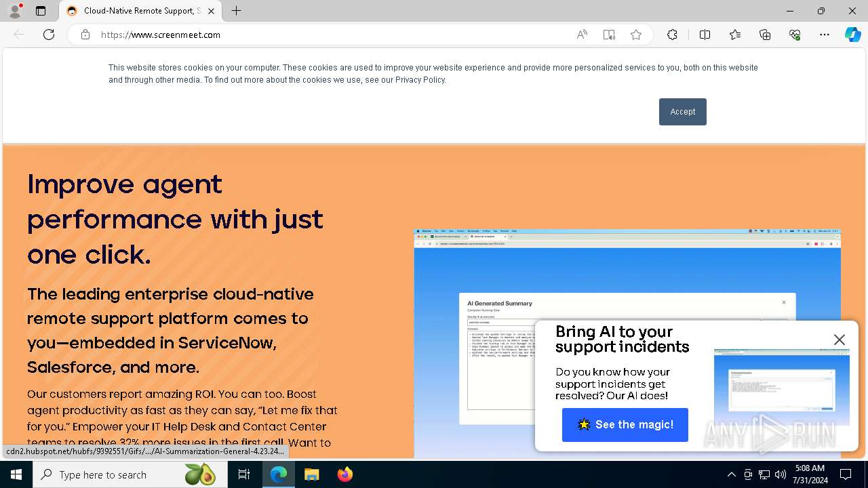The width and height of the screenshot is (868, 488).
Task: Open Settings and more menu
Action: tap(825, 35)
